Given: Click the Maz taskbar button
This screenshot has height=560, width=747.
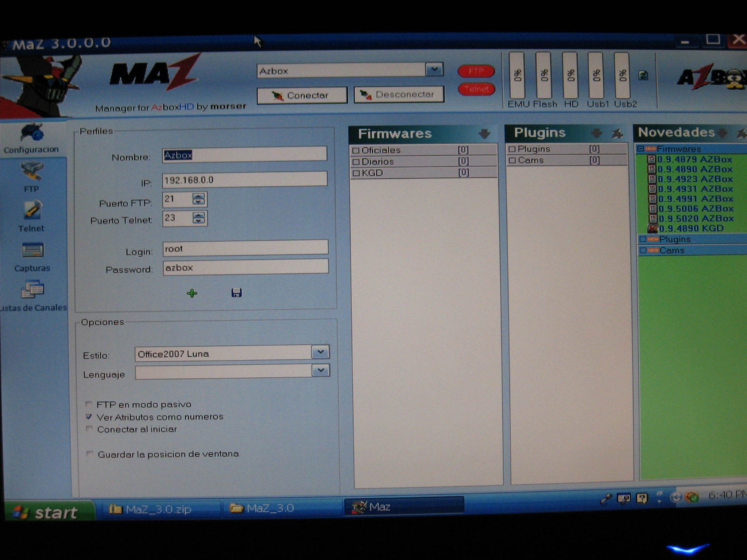Looking at the screenshot, I should 404,506.
